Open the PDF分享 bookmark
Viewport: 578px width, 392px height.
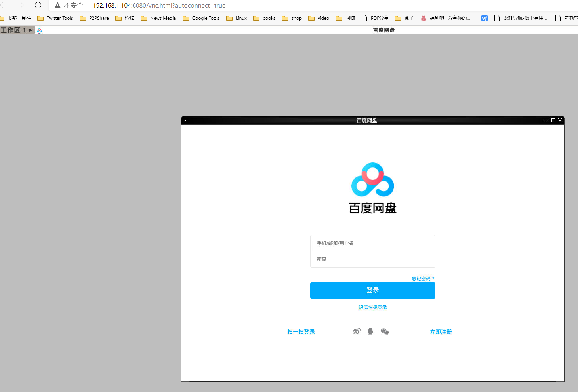(x=375, y=18)
